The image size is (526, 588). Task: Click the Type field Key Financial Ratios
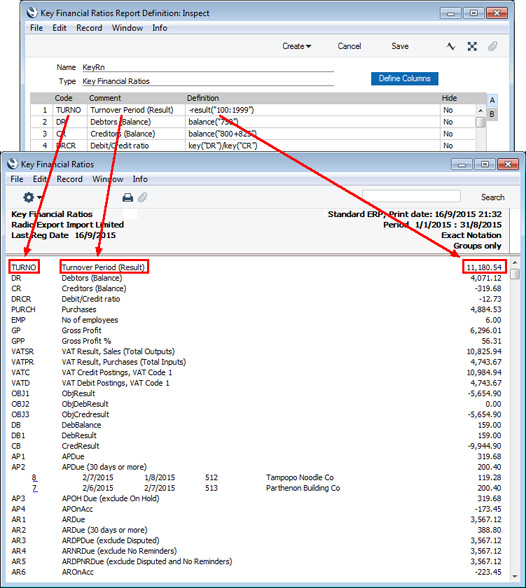coord(208,81)
